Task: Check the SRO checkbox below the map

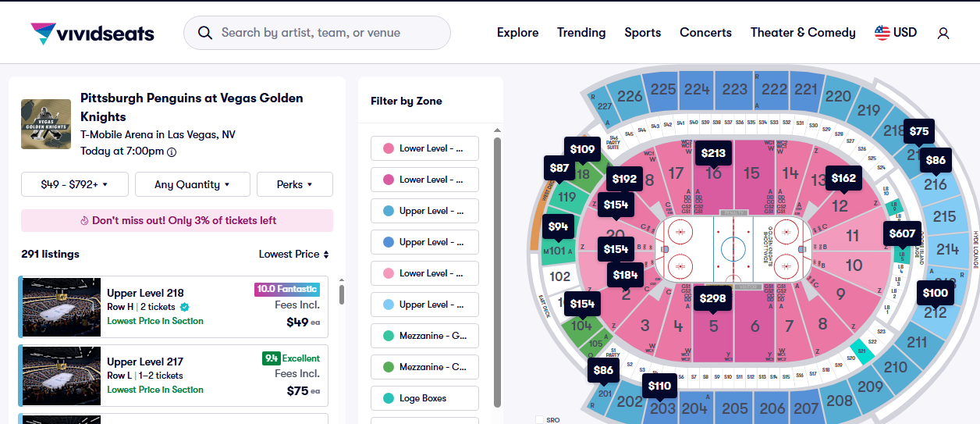Action: pos(540,420)
